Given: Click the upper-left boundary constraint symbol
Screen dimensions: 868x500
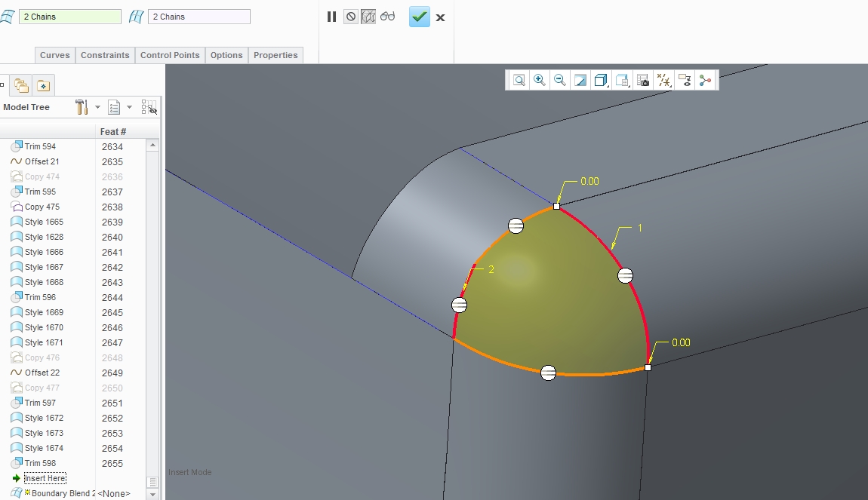Looking at the screenshot, I should [516, 225].
